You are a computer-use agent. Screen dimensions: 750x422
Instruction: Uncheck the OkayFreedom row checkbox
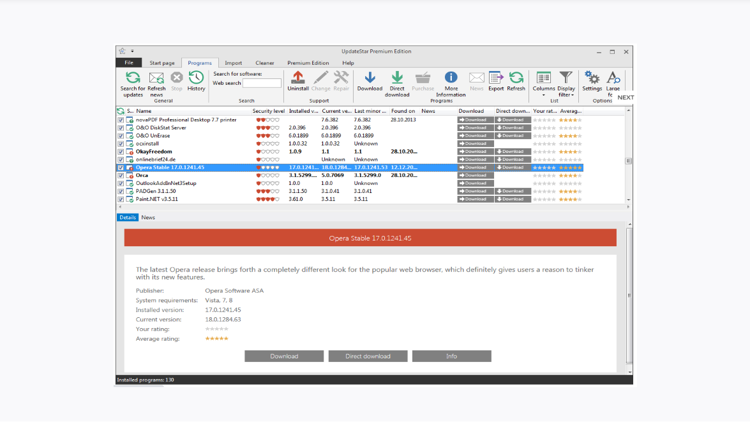(121, 152)
